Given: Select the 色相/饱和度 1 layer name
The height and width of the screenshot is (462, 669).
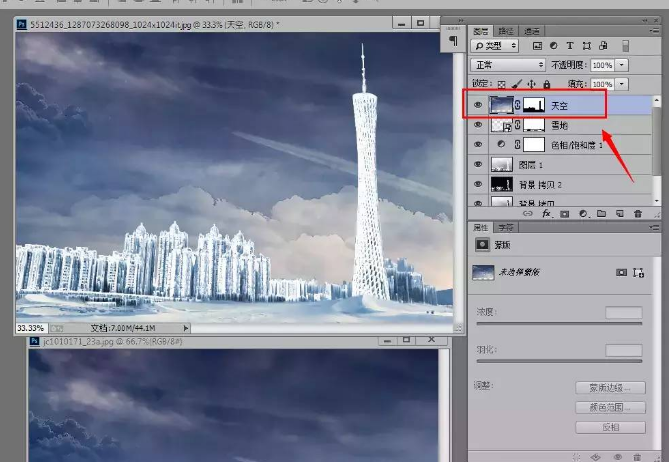Looking at the screenshot, I should [577, 145].
